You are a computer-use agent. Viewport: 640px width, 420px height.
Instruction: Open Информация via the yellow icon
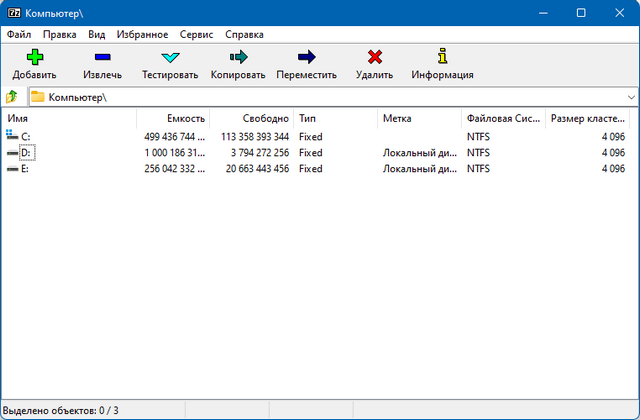click(x=442, y=57)
